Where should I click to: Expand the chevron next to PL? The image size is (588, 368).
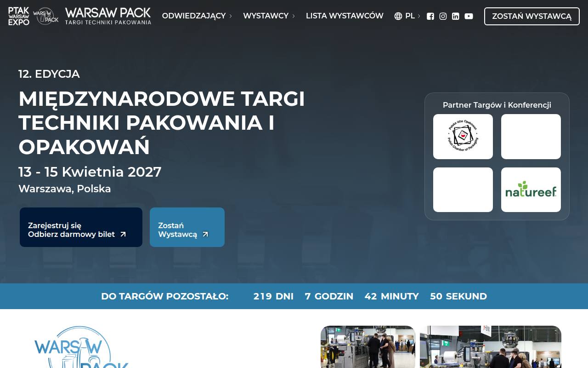pos(419,16)
